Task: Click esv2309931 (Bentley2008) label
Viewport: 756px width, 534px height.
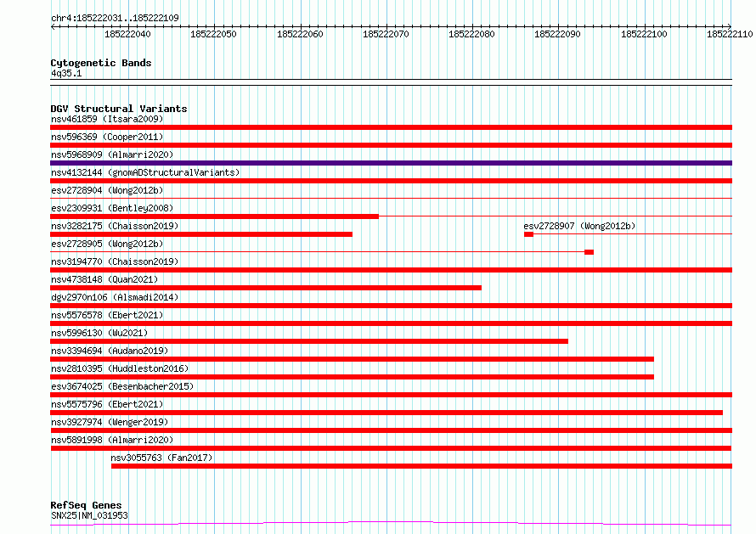Action: (x=112, y=208)
